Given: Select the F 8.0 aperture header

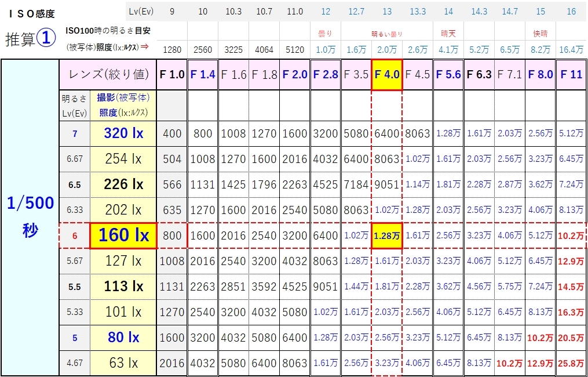Looking at the screenshot, I should coord(540,75).
